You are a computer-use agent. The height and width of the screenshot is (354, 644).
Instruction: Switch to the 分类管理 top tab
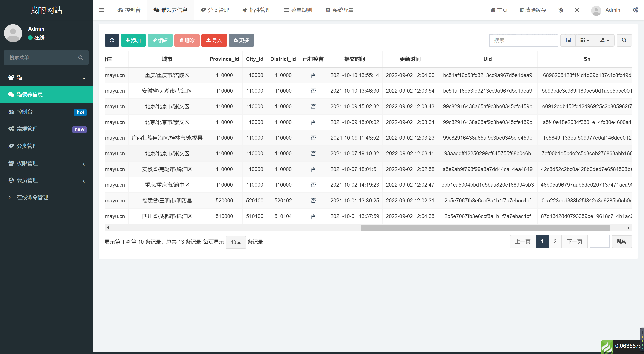[x=215, y=10]
